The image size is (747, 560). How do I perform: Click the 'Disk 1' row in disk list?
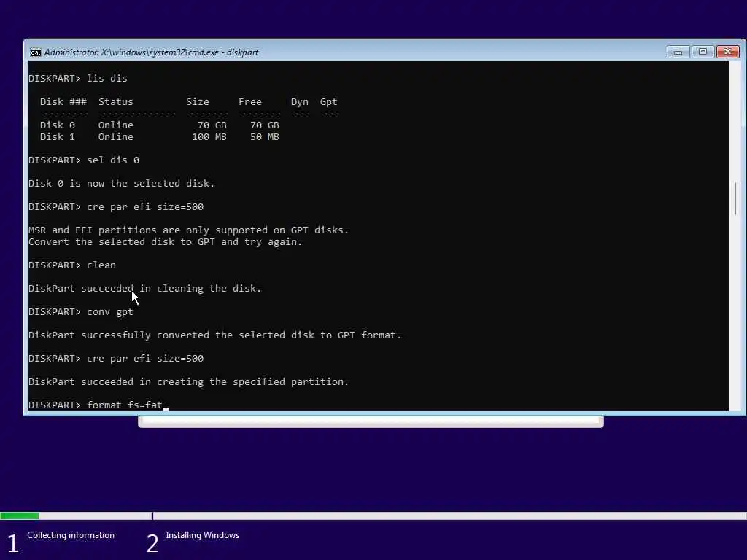pyautogui.click(x=160, y=136)
